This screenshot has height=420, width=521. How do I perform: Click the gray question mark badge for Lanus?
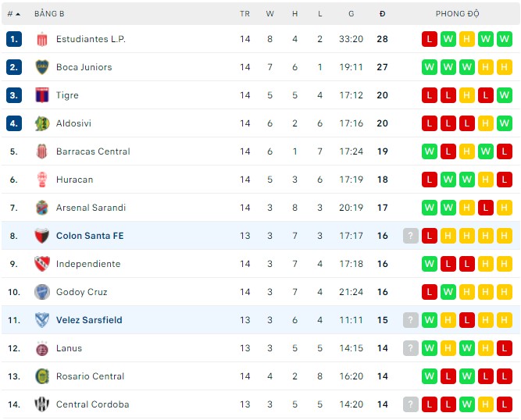tap(411, 348)
